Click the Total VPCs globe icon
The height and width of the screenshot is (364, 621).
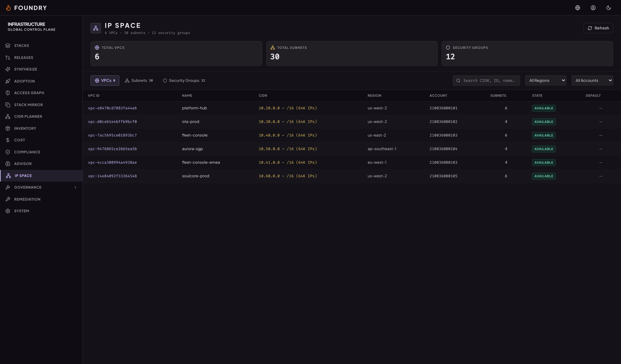click(x=97, y=48)
